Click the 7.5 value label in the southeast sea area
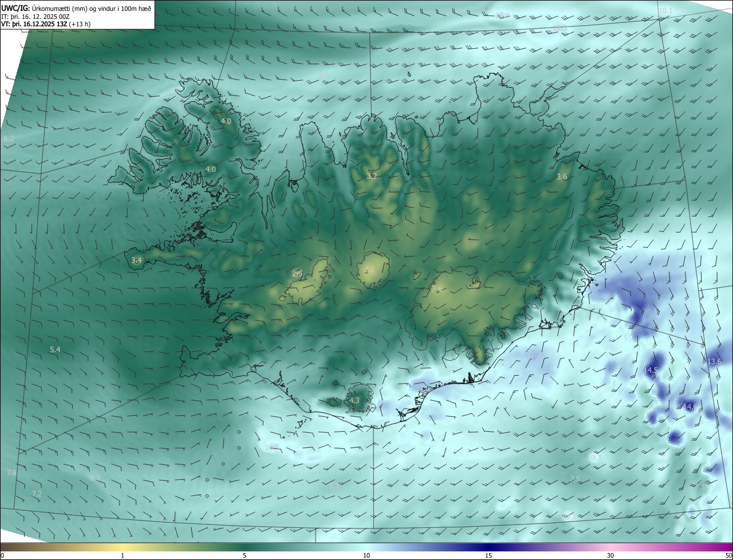 575,479
